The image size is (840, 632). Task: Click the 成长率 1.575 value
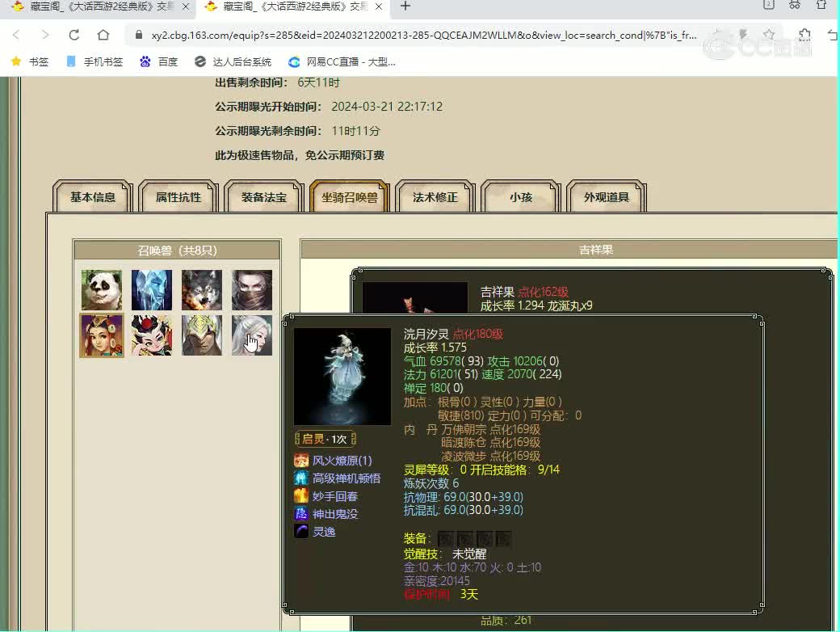point(435,348)
